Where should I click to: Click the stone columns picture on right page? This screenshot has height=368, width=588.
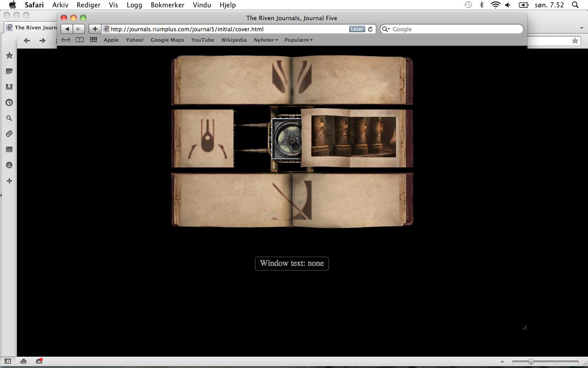point(354,137)
